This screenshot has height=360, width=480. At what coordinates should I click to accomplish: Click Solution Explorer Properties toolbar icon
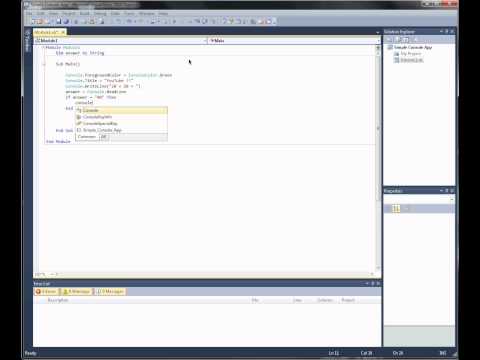point(389,40)
